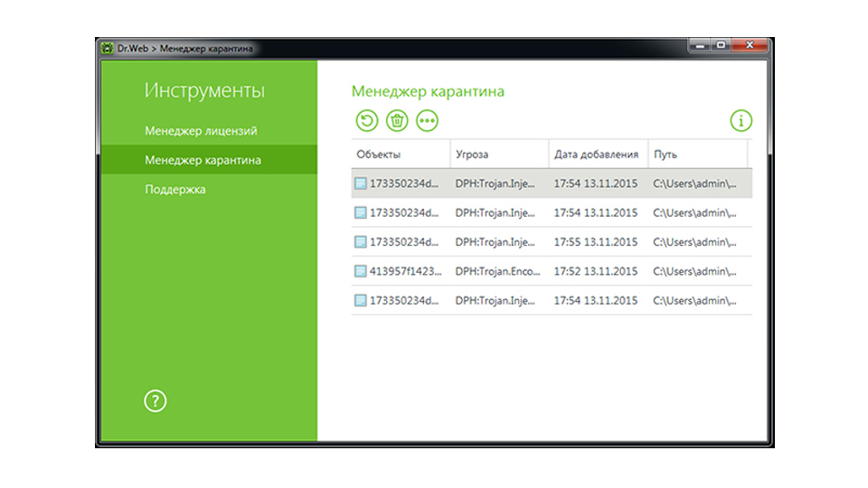Click file icon of 413957f1423 entry
868x488 pixels.
[x=361, y=271]
